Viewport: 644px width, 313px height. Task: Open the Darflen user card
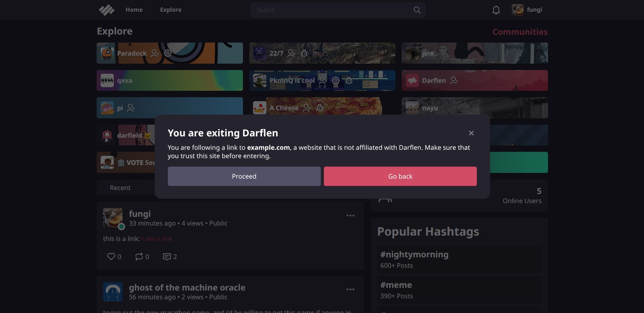pyautogui.click(x=475, y=80)
